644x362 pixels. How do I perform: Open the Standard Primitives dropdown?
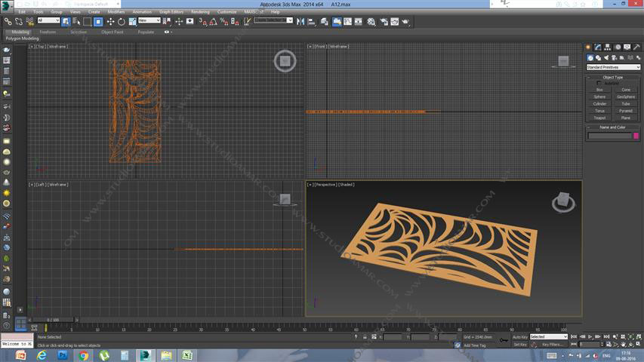click(613, 67)
